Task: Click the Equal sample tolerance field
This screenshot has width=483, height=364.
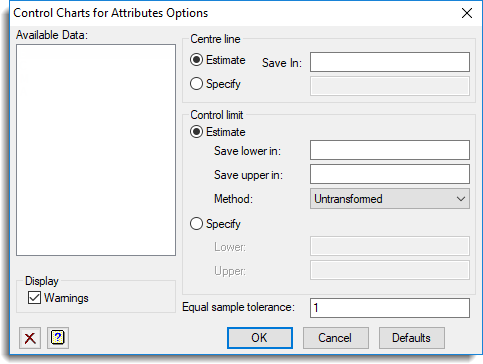Action: [x=390, y=308]
